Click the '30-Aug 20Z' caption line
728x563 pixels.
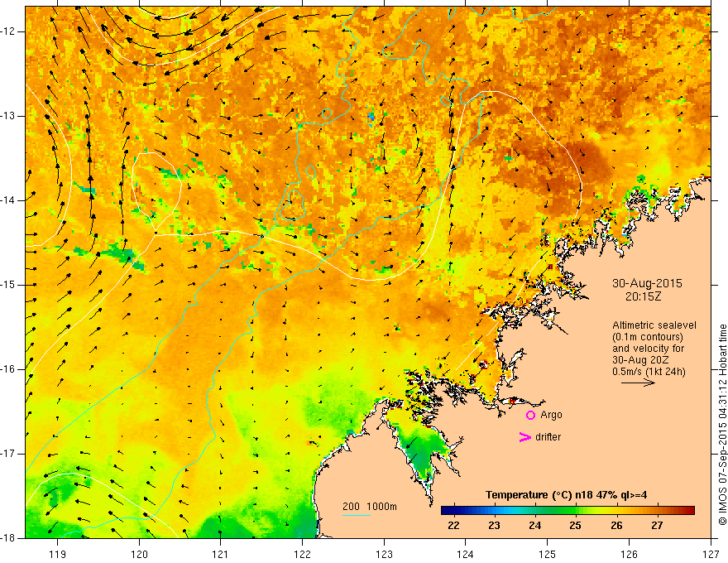click(640, 360)
